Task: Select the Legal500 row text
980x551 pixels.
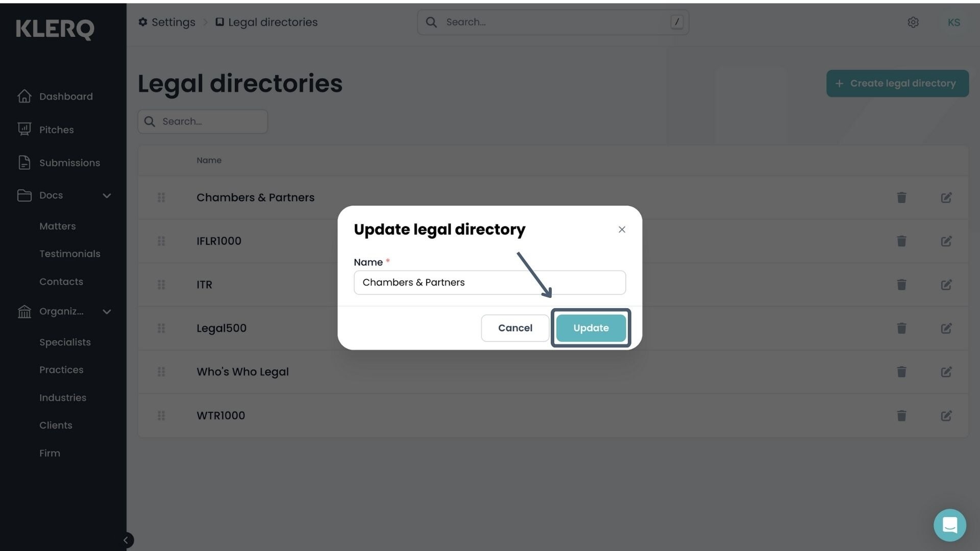Action: pyautogui.click(x=222, y=328)
